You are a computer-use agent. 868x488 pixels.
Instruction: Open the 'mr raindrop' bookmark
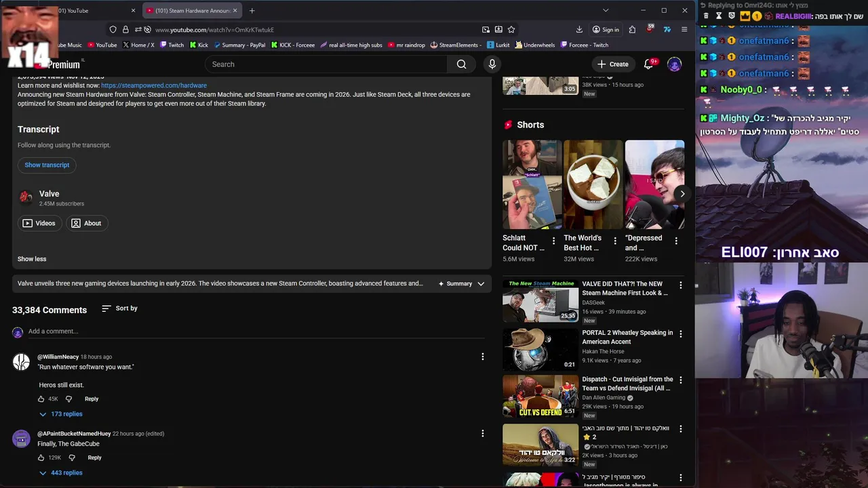pos(406,45)
